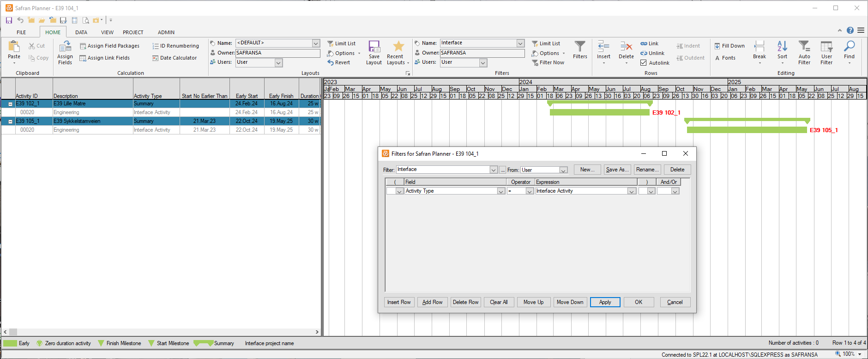
Task: Click the layout Owner SAFRANSA input field
Action: point(277,53)
